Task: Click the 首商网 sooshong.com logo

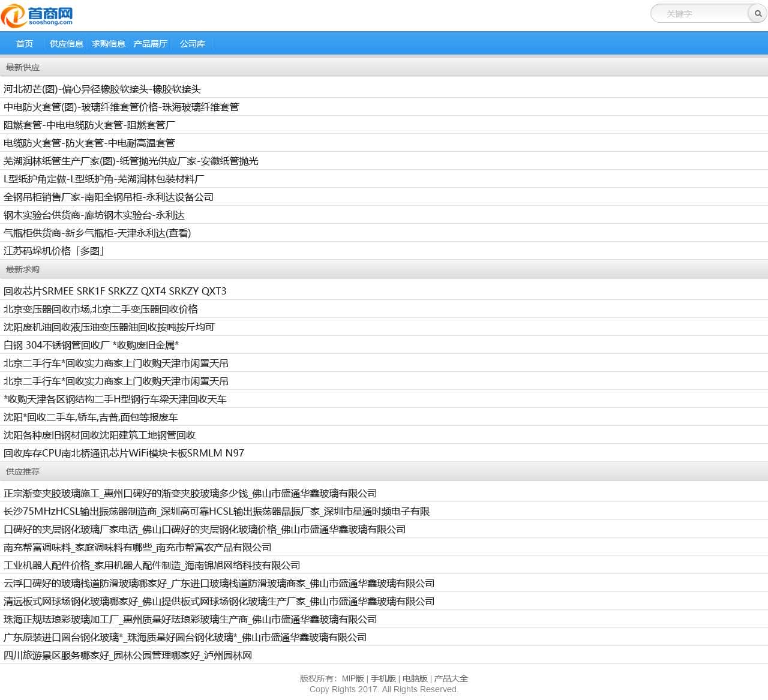Action: tap(37, 15)
